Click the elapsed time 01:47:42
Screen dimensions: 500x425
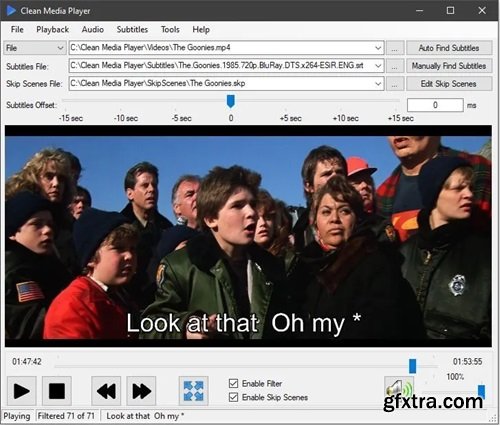(x=27, y=362)
